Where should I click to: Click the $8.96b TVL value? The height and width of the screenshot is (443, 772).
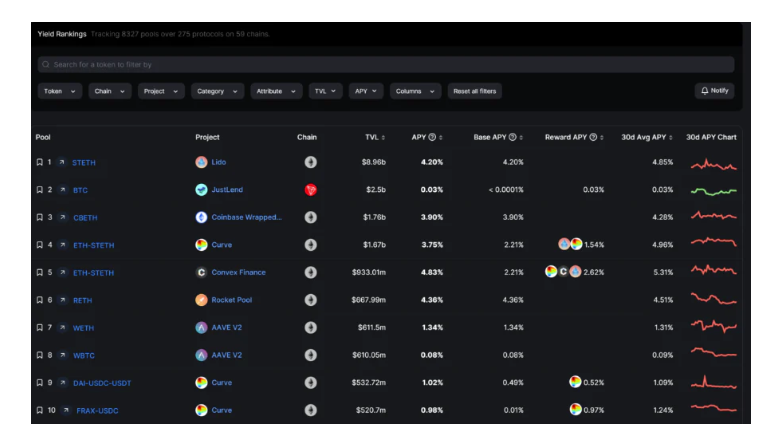coord(374,162)
